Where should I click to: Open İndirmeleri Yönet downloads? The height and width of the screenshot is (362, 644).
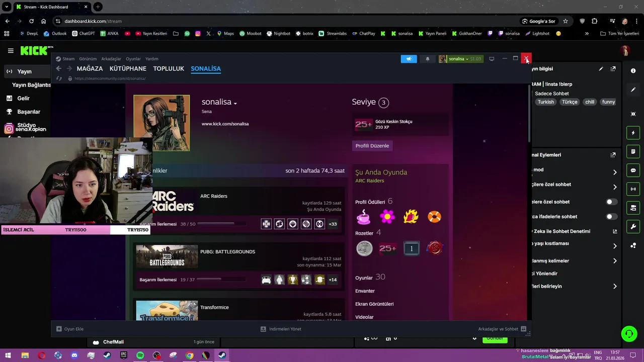click(281, 329)
